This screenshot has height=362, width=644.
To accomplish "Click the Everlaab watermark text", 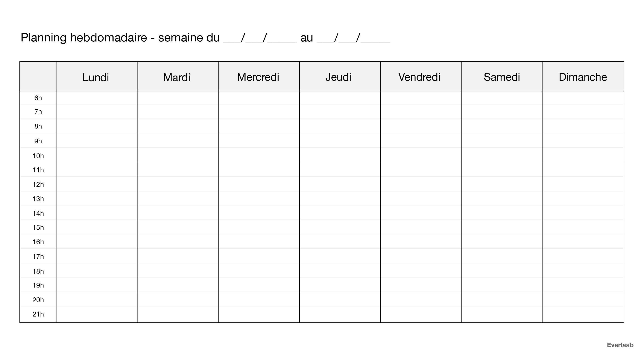I will click(620, 345).
